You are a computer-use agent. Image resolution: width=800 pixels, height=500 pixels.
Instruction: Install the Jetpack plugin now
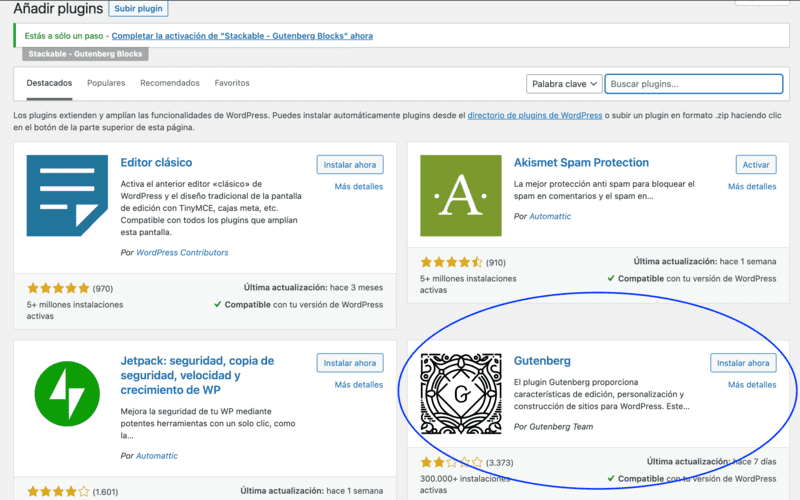coord(350,363)
